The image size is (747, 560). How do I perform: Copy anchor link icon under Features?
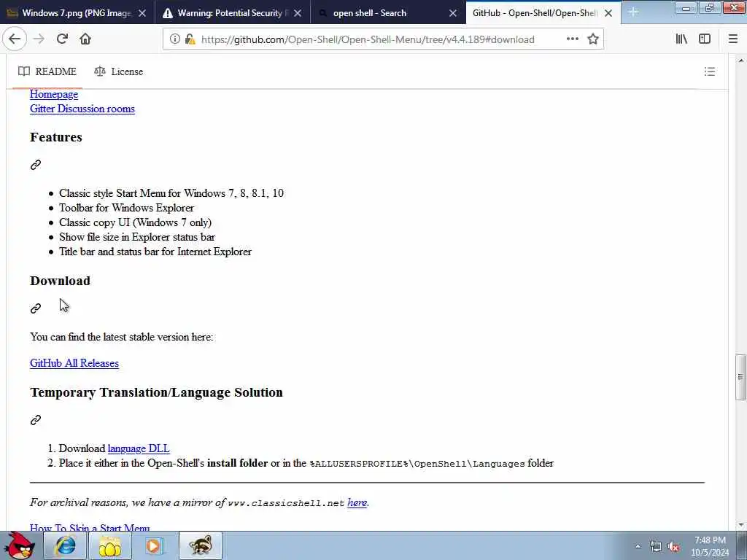tap(36, 165)
